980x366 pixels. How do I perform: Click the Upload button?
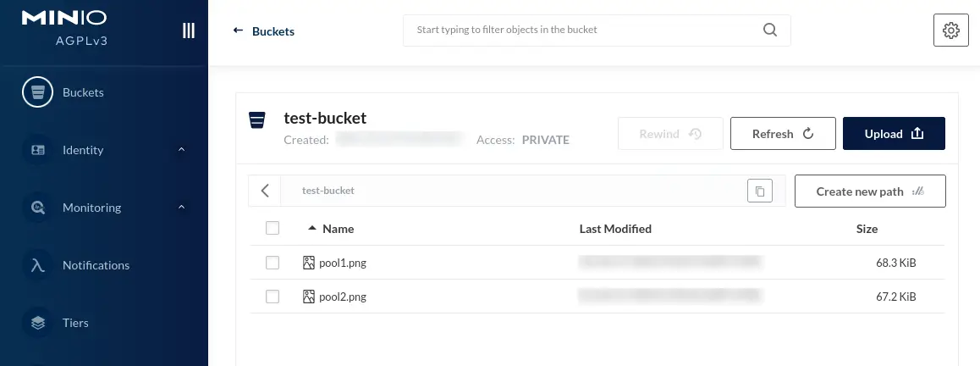(x=894, y=133)
